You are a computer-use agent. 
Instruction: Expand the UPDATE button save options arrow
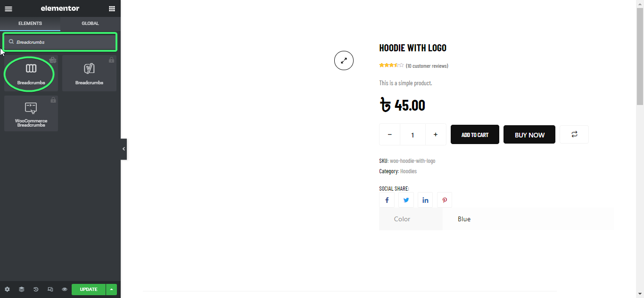click(111, 289)
